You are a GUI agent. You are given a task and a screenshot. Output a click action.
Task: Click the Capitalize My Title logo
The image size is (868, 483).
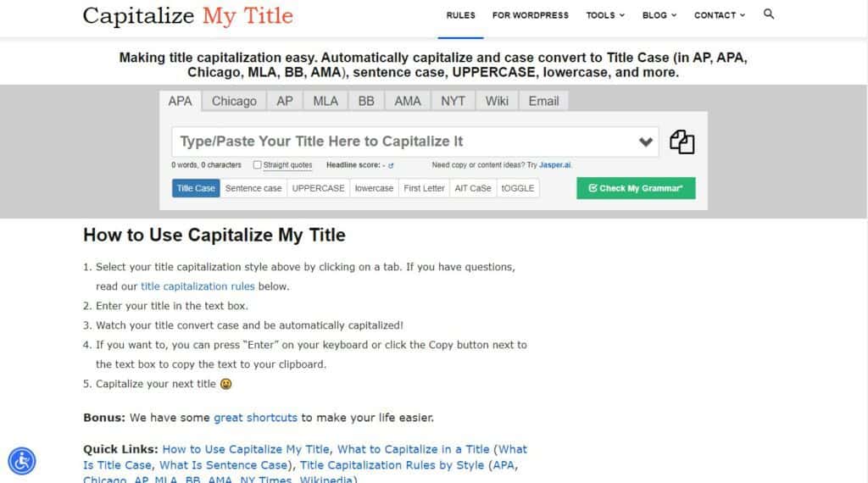187,16
